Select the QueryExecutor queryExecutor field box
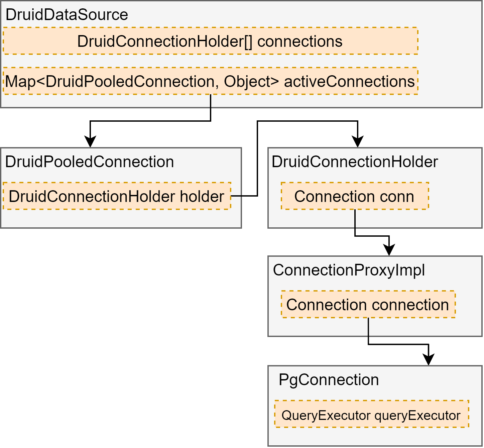The height and width of the screenshot is (448, 484). (x=372, y=414)
